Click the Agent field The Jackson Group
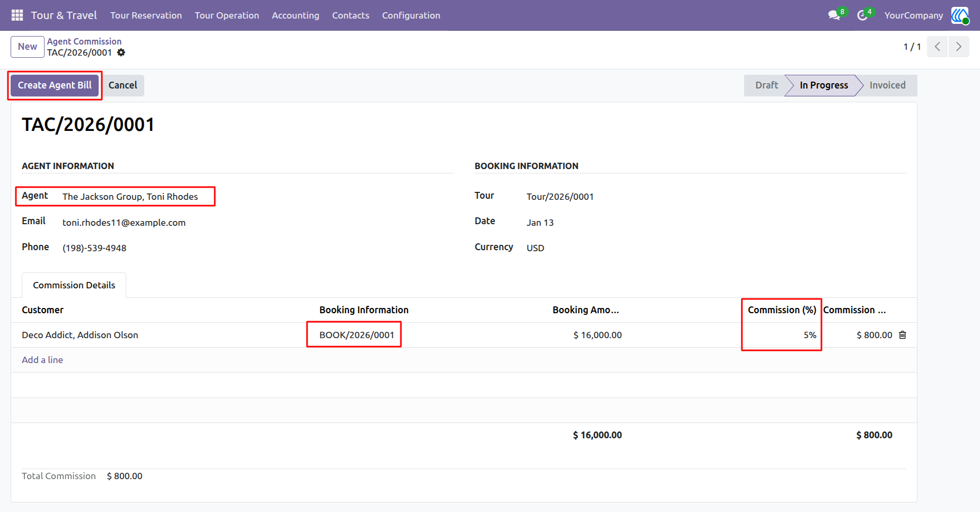Image resolution: width=980 pixels, height=512 pixels. (x=130, y=197)
